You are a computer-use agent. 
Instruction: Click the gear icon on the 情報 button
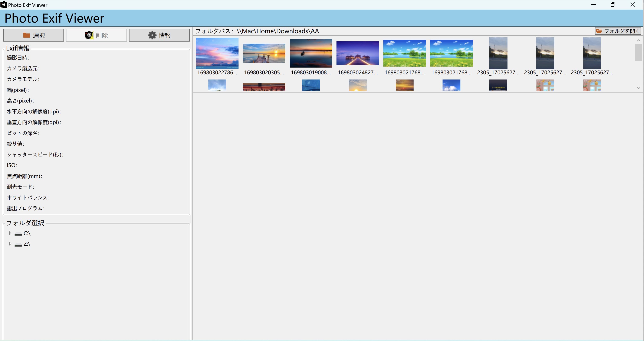tap(152, 35)
